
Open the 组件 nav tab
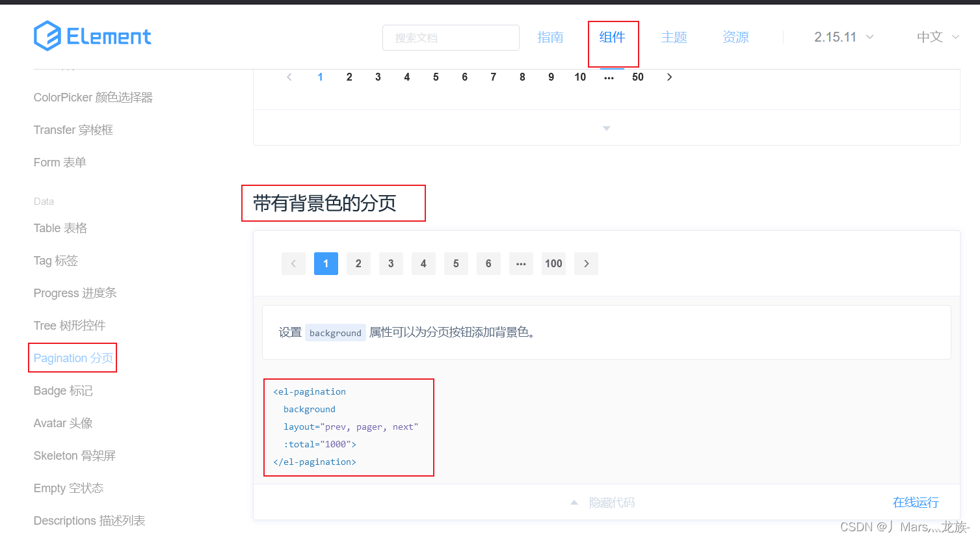613,38
